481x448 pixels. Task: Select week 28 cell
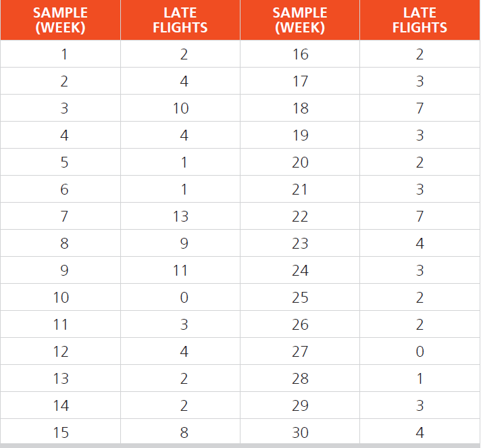[300, 378]
